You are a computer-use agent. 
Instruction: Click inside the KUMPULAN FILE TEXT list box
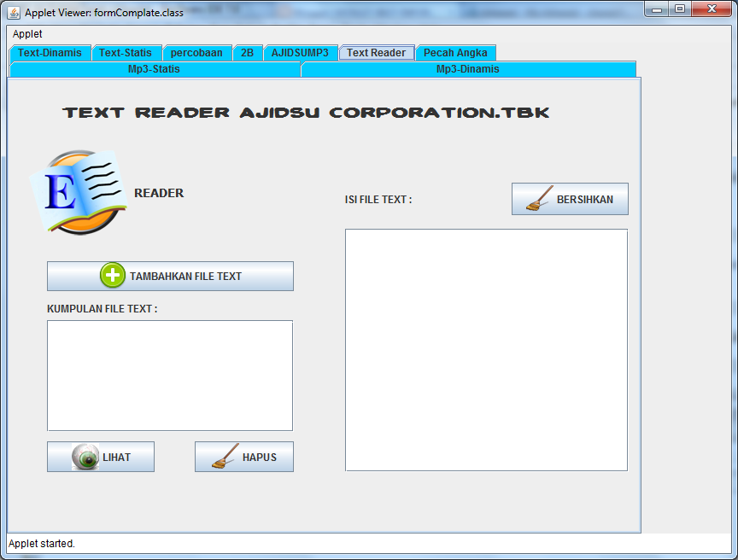click(169, 376)
